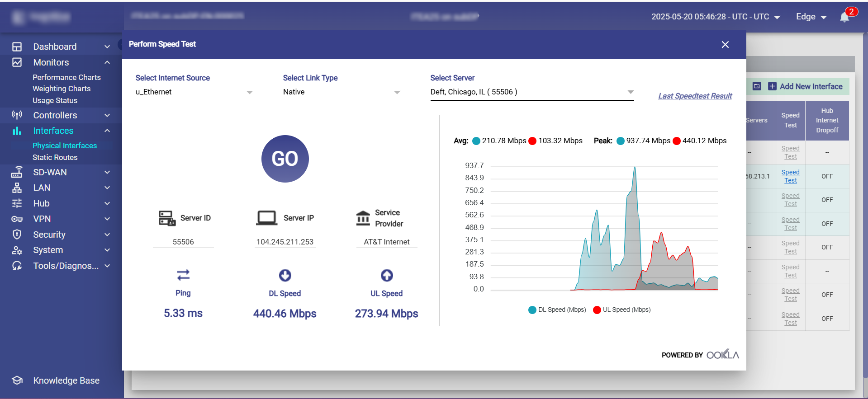Screen dimensions: 868x399
Task: Click the VPN key icon
Action: (x=17, y=219)
